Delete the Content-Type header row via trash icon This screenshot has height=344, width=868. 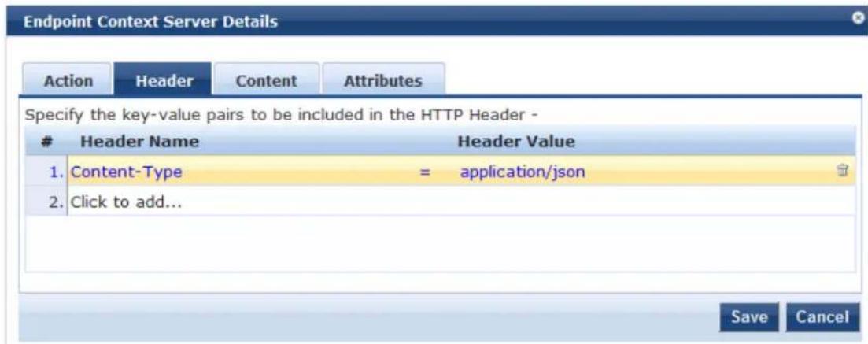(x=844, y=171)
